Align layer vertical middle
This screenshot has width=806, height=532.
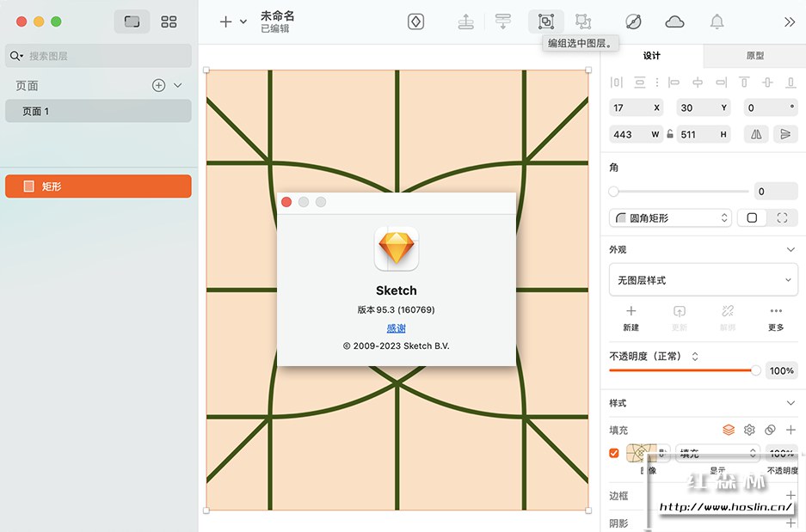coord(767,83)
